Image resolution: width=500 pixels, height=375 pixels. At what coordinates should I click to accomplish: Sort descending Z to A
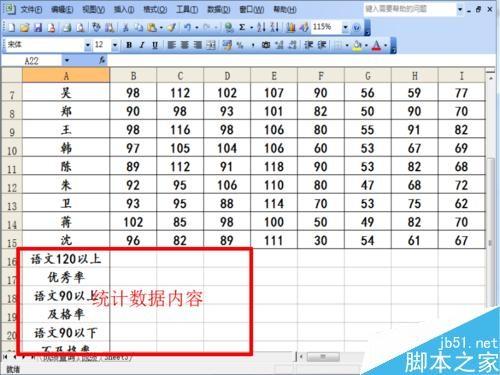274,27
